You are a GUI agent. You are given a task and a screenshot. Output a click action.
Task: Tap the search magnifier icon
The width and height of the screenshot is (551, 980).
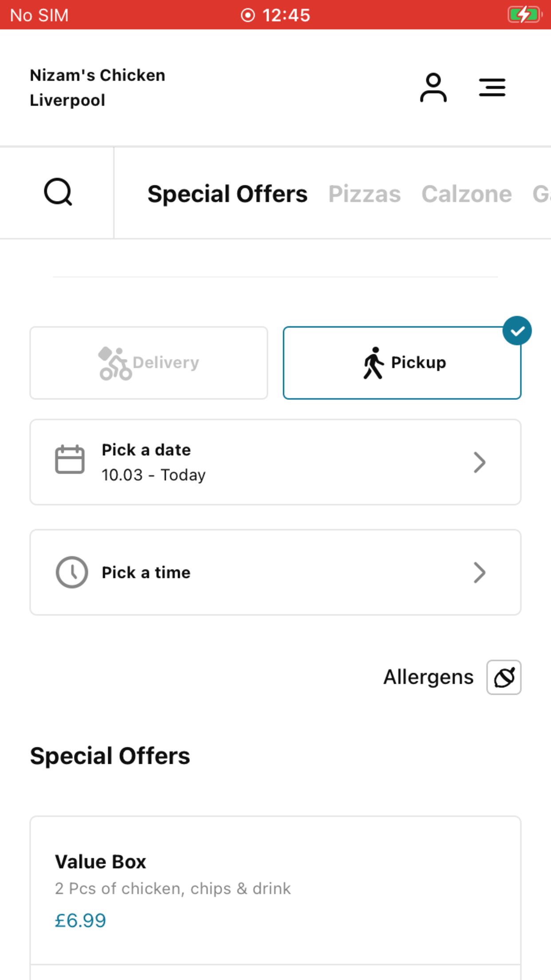(58, 192)
